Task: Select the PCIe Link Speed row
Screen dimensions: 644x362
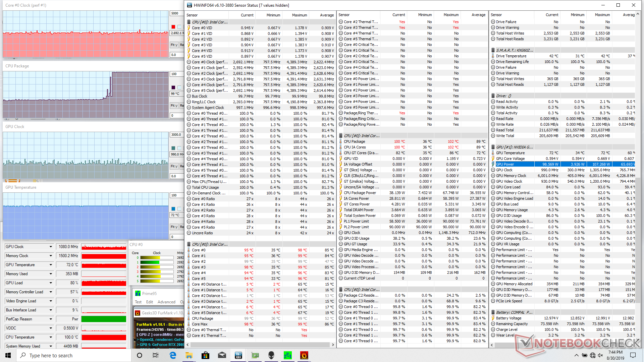Action: [562, 301]
